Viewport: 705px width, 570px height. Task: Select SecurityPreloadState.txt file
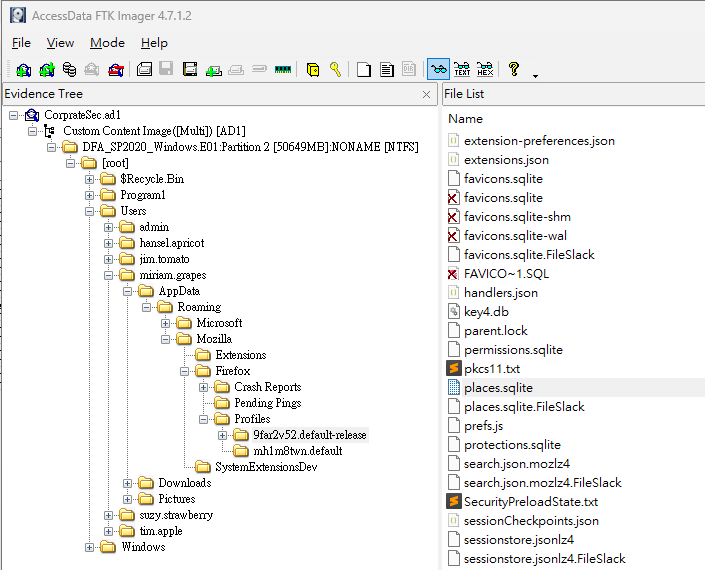531,502
